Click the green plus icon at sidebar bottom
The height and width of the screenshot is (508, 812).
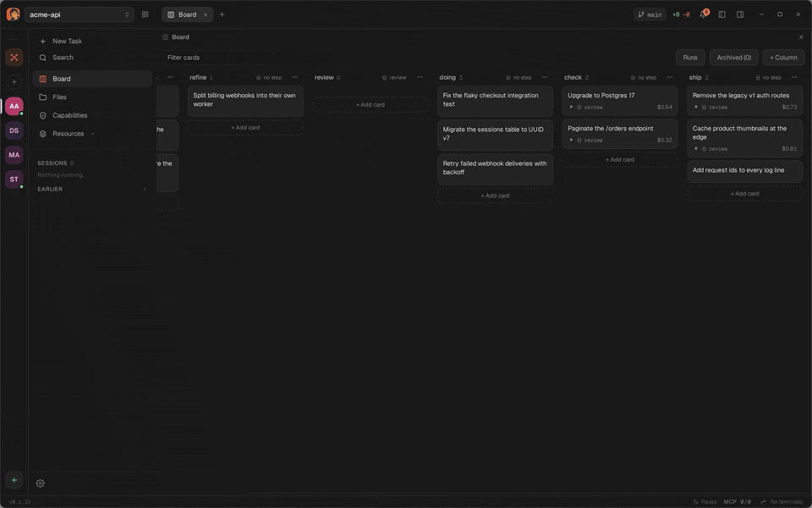coord(14,480)
